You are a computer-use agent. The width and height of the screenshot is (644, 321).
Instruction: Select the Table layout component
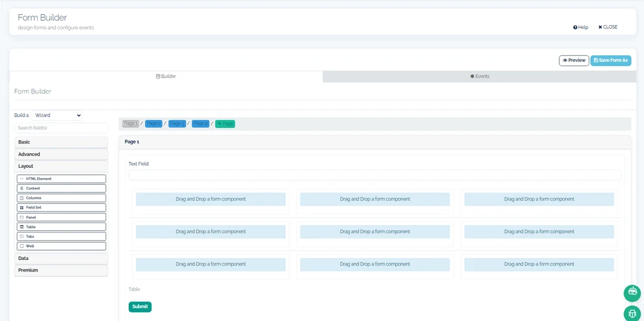tap(61, 226)
